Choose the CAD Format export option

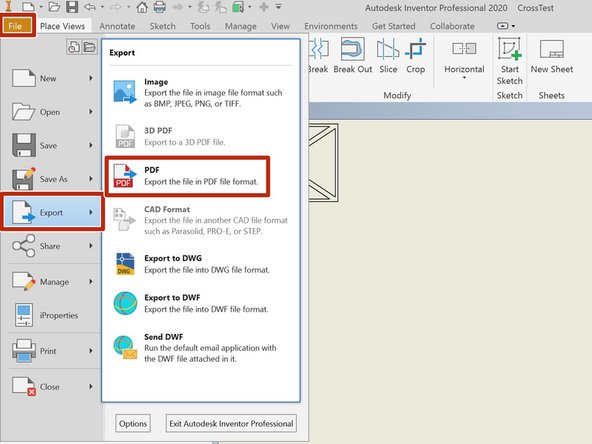201,220
